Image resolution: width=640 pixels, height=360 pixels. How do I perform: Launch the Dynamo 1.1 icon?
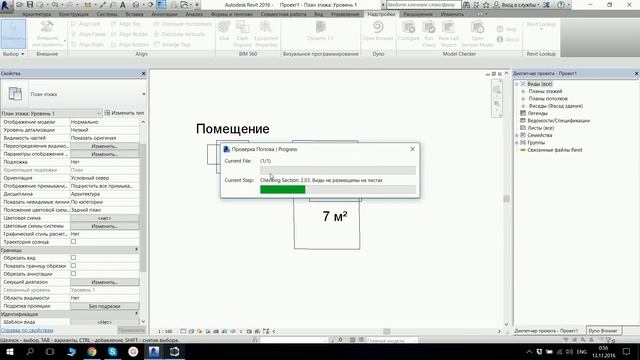pos(320,27)
